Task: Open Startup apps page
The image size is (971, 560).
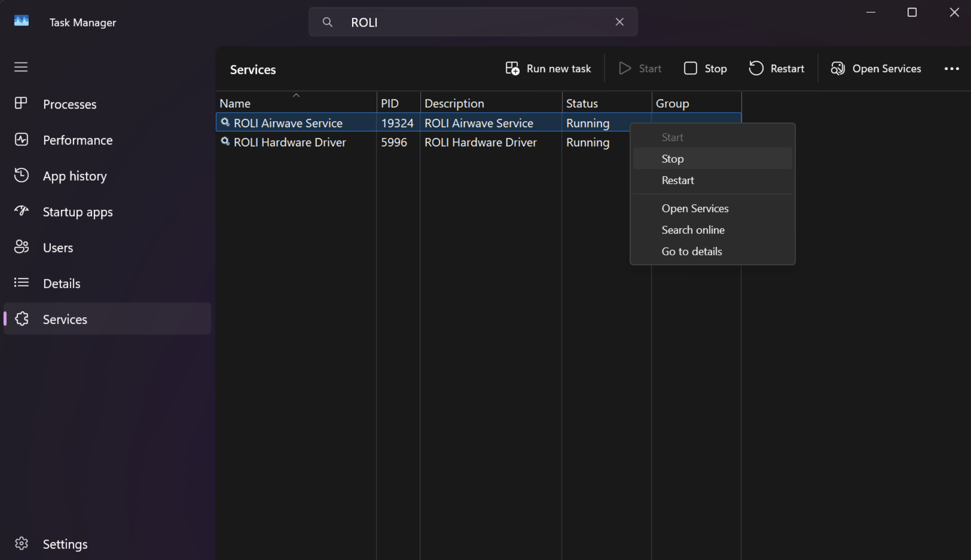Action: click(x=78, y=212)
